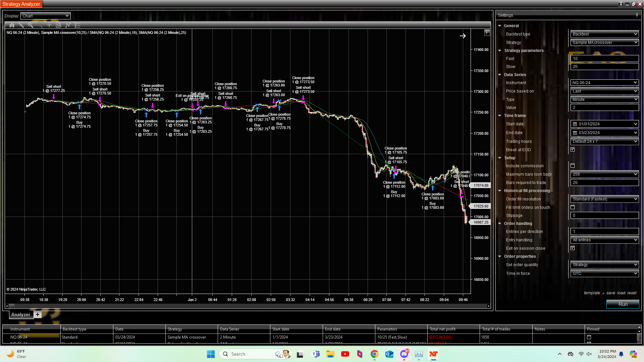
Task: Click the white arrow at chart top-right
Action: click(x=463, y=36)
